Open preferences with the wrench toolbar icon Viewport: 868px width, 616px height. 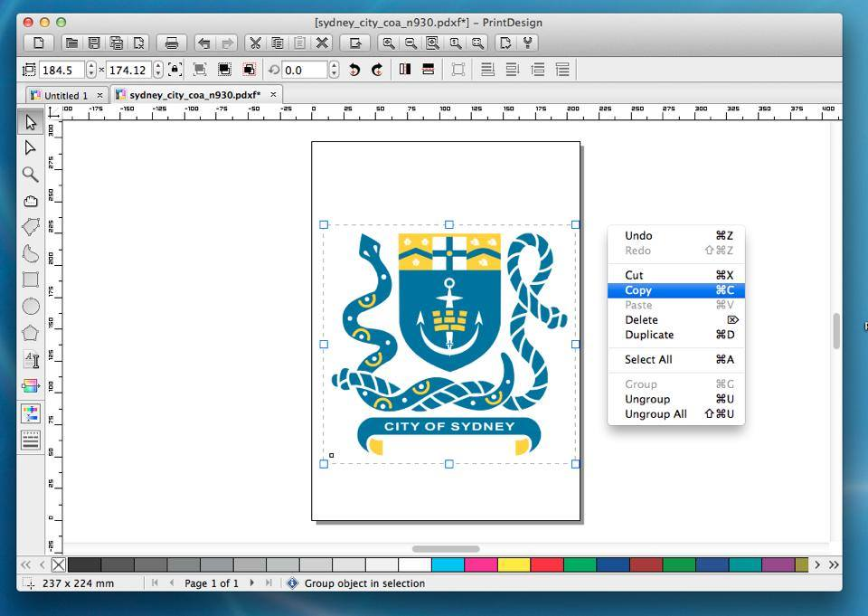527,43
